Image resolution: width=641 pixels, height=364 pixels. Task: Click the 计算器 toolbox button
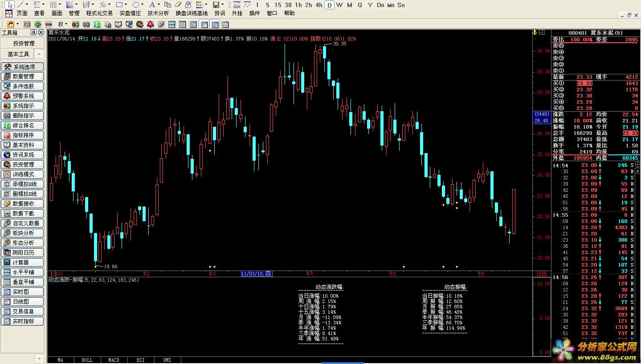(x=23, y=263)
